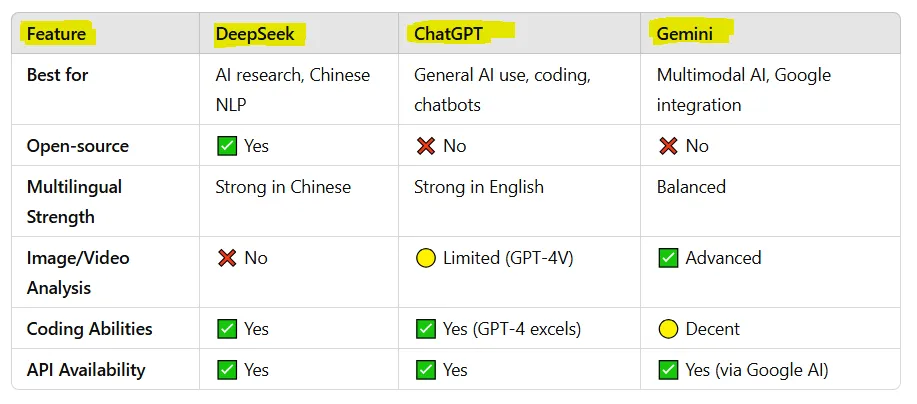Click the green check beside Yes (via Google AI)
This screenshot has height=404, width=917.
pos(668,370)
